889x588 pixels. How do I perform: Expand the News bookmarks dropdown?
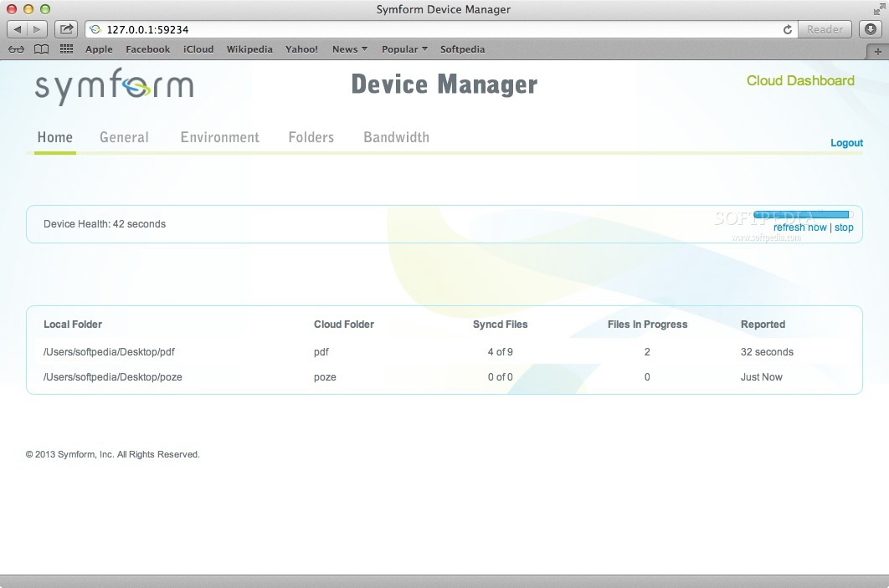350,49
